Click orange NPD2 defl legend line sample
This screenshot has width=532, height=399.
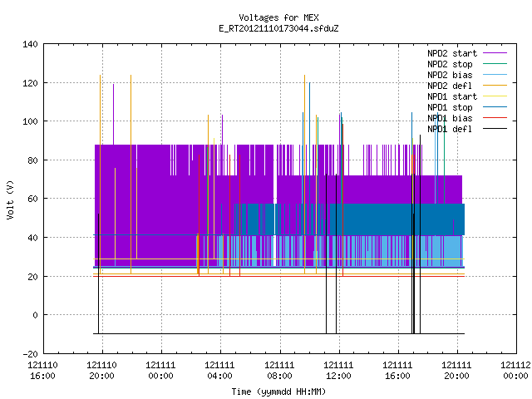[495, 86]
